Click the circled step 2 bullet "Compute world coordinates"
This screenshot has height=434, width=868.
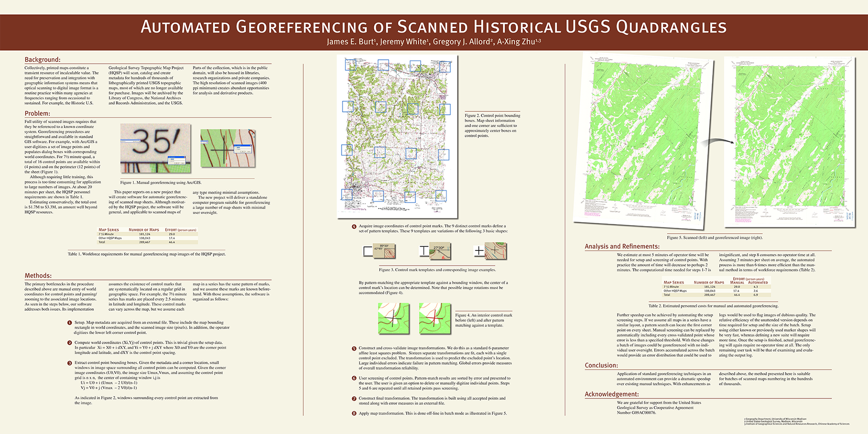[70, 343]
